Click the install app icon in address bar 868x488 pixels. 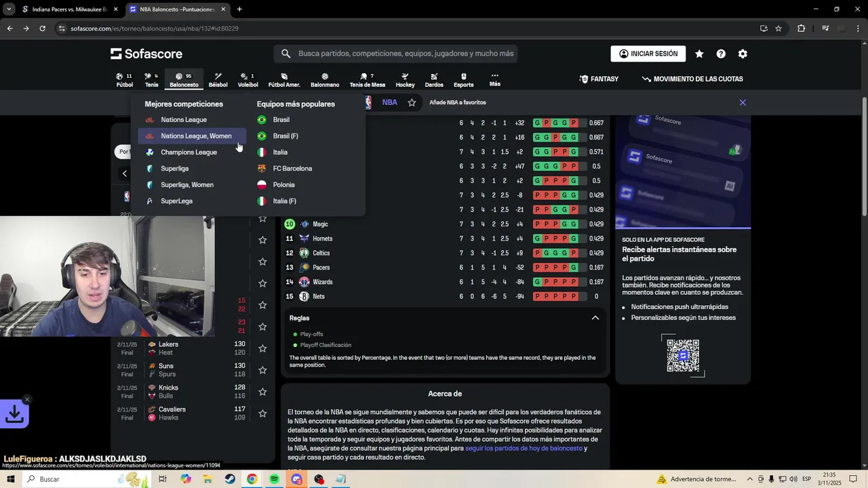click(x=764, y=28)
